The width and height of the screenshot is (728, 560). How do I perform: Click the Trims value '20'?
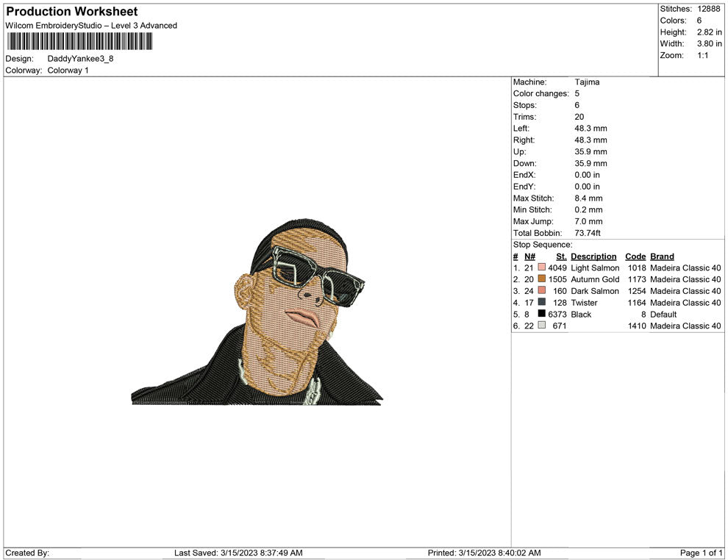point(579,117)
